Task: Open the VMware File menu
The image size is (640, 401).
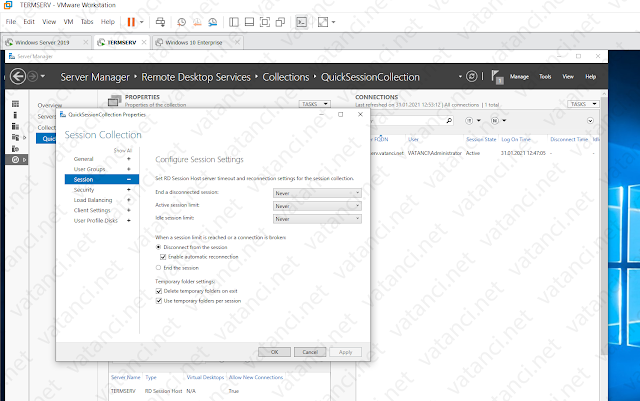Action: (11, 22)
